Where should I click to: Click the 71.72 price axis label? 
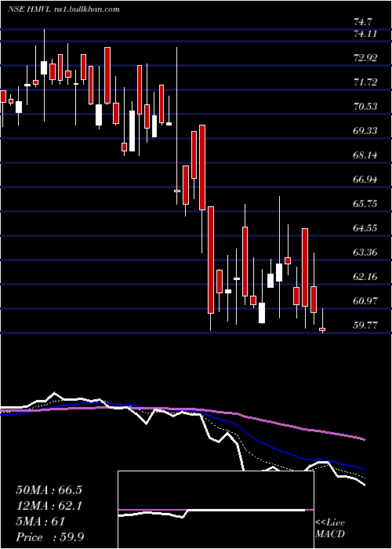365,82
